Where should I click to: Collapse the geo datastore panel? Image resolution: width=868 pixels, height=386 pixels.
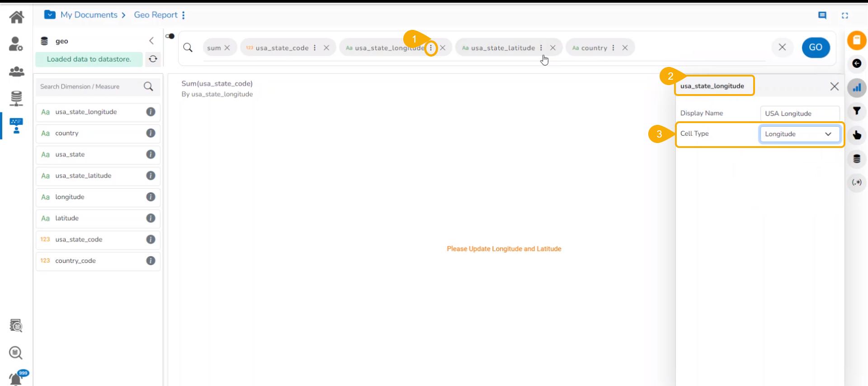151,41
